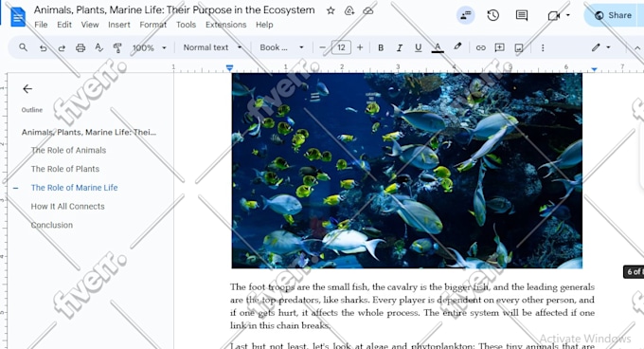Print the document
Image resolution: width=644 pixels, height=349 pixels.
[x=80, y=48]
